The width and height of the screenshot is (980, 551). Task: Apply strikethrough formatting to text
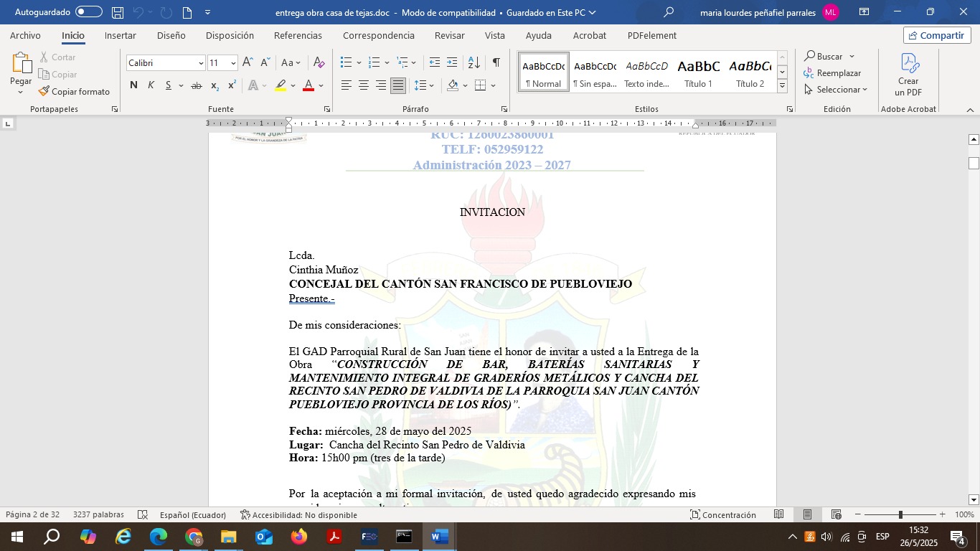pos(196,85)
